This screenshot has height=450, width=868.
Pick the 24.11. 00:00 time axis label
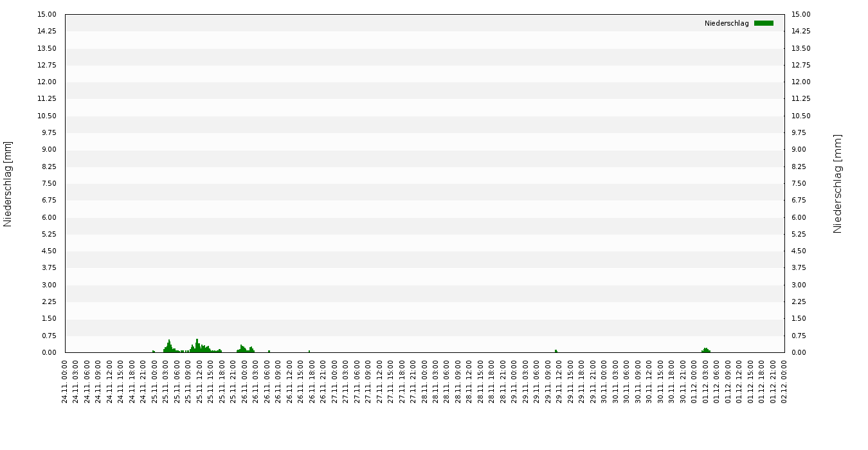65,382
